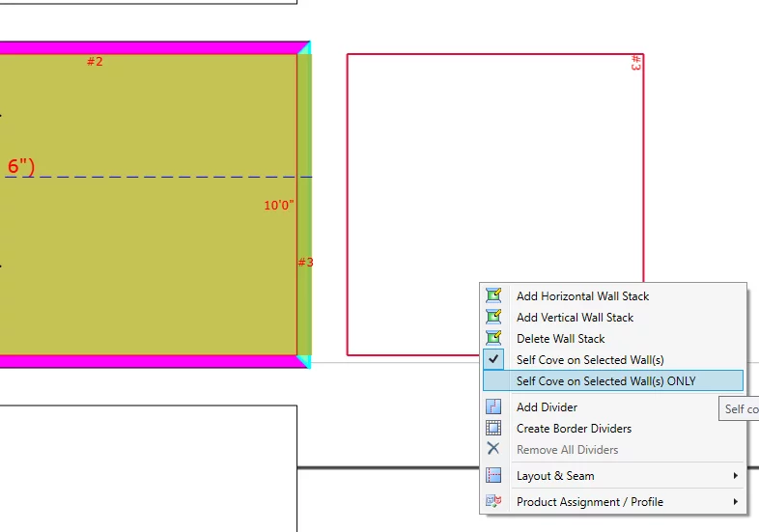Expand the Layout & Seam submenu arrow
This screenshot has height=532, width=759.
pos(735,476)
